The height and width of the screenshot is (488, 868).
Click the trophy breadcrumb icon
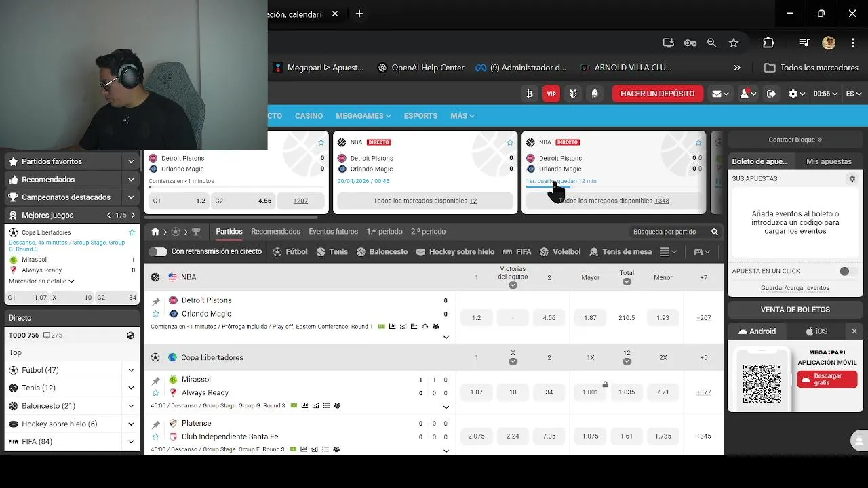tap(196, 232)
